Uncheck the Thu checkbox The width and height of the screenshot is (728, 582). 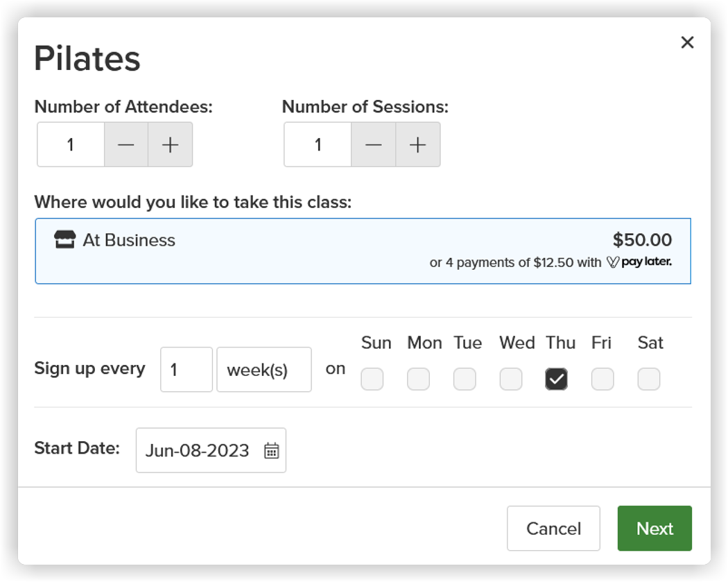coord(556,379)
